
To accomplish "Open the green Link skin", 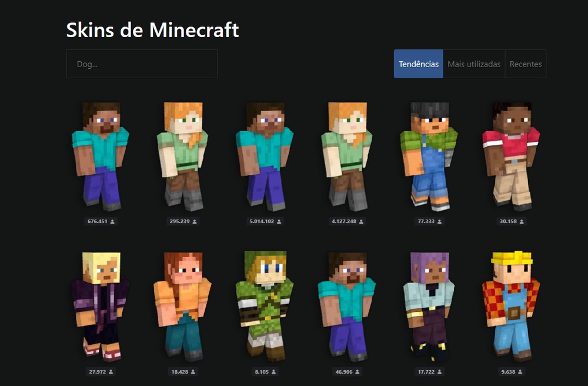I will [266, 303].
